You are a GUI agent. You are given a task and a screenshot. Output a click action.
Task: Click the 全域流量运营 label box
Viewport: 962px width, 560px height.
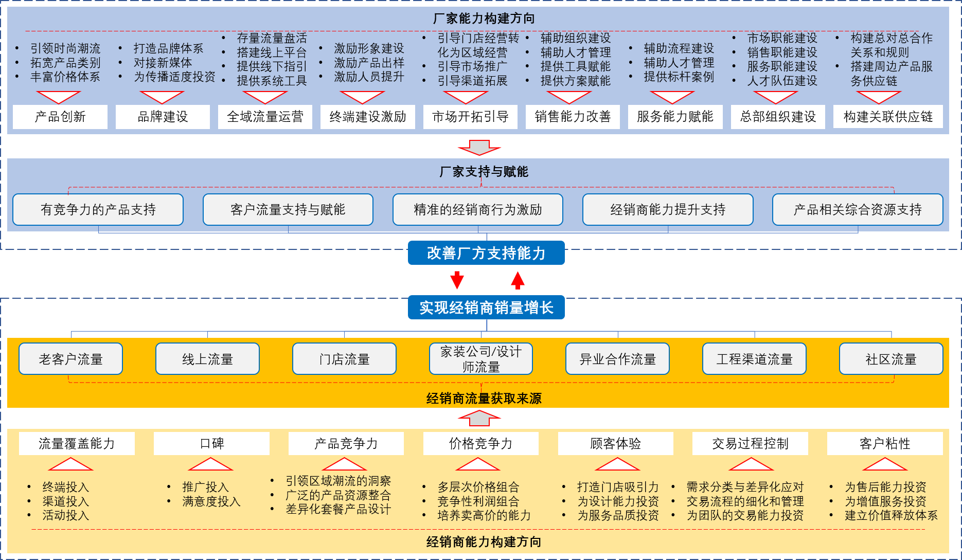pyautogui.click(x=265, y=117)
